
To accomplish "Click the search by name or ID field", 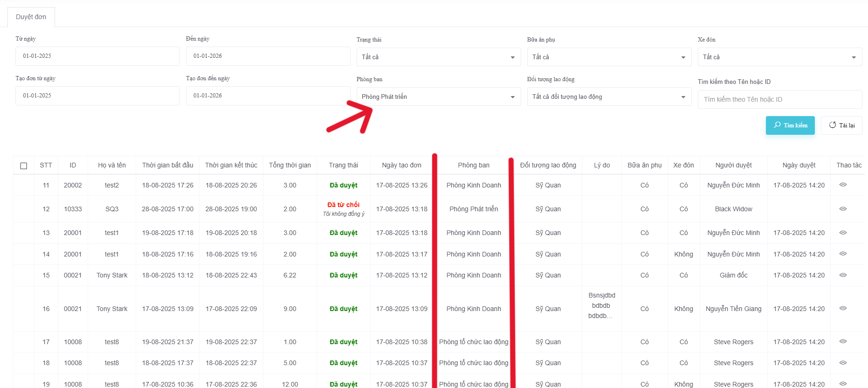I will (779, 99).
